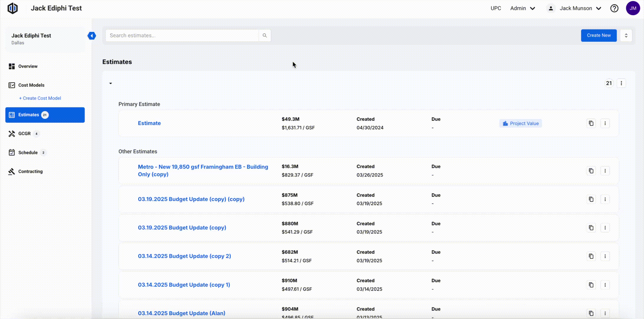This screenshot has width=644, height=319.
Task: Click the Ediphi logo icon
Action: point(13,8)
